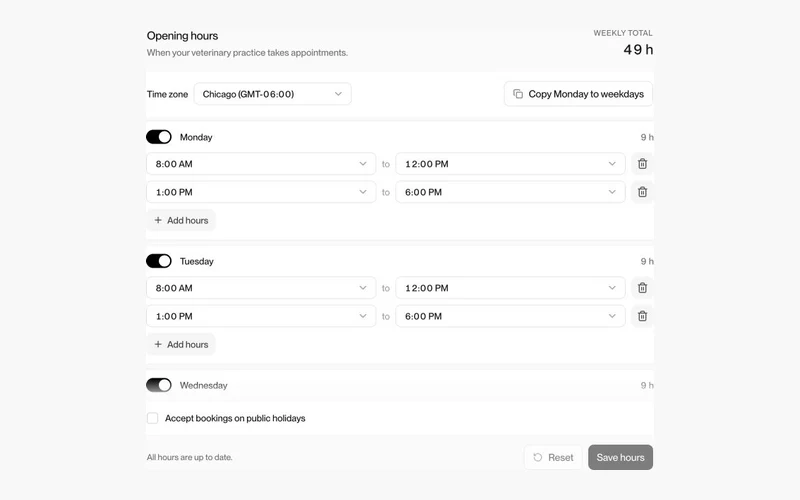Turn off the Tuesday toggle
Image resolution: width=800 pixels, height=500 pixels.
[159, 261]
